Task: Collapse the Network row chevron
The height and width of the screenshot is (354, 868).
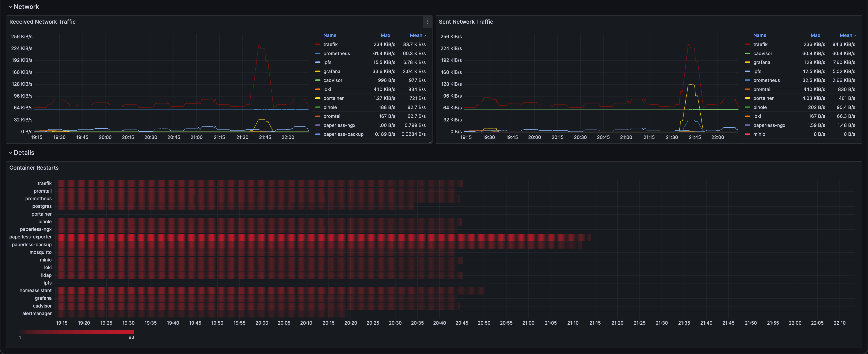Action: click(10, 7)
